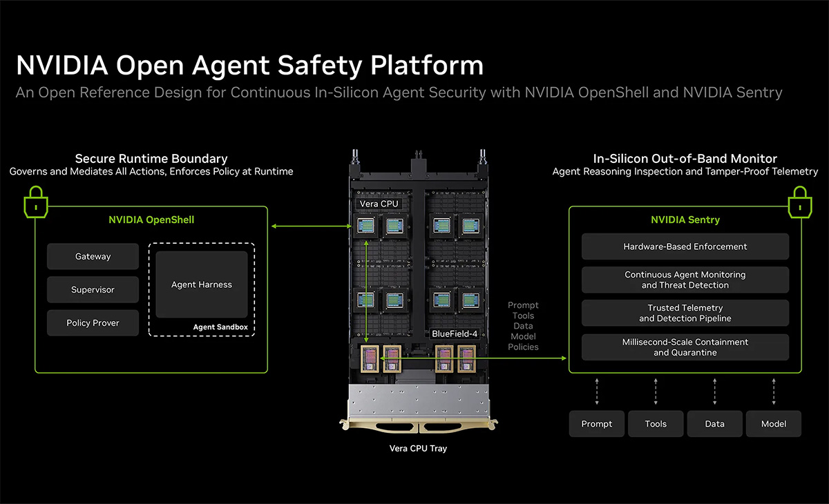The height and width of the screenshot is (504, 829).
Task: Click the green padlock icon beside NVIDIA Sentry
Action: pyautogui.click(x=799, y=201)
